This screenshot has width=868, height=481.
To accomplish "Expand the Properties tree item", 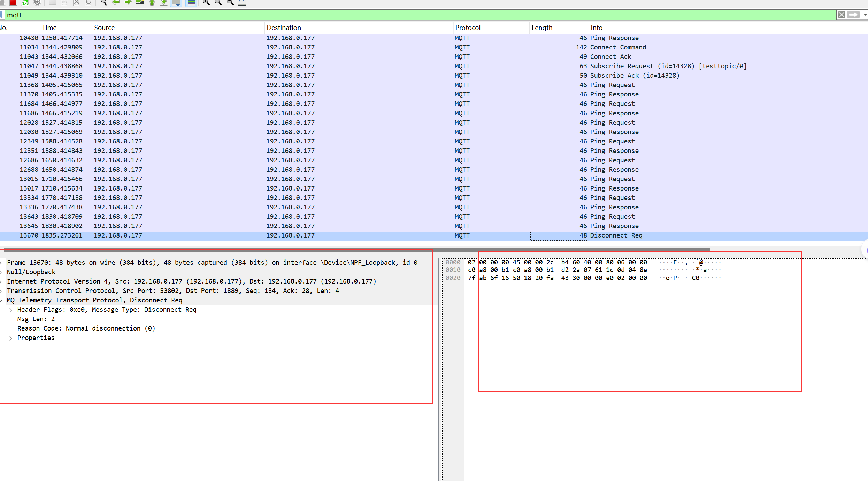I will [x=11, y=338].
